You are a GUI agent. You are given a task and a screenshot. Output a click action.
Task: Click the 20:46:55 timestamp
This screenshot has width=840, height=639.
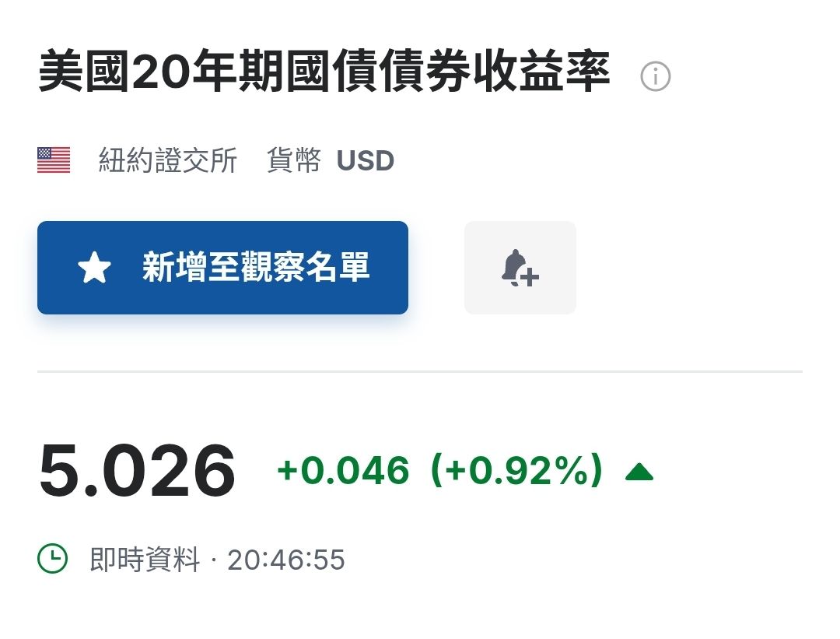[286, 560]
